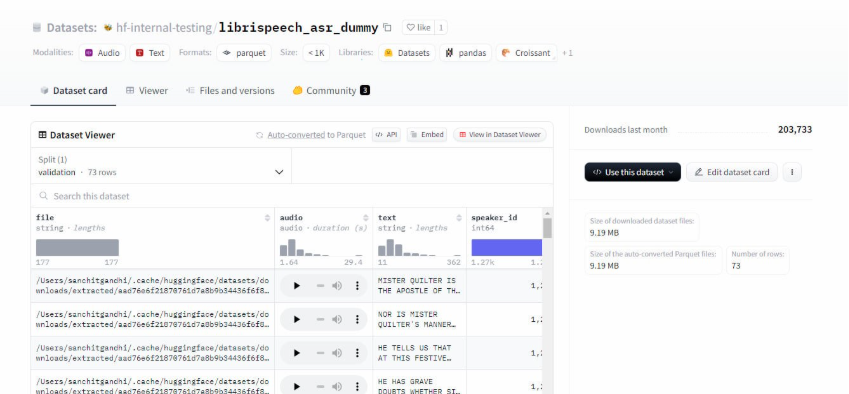The image size is (849, 394).
Task: Click audio seek bar in HE TELLS US THAT row
Action: tap(321, 353)
